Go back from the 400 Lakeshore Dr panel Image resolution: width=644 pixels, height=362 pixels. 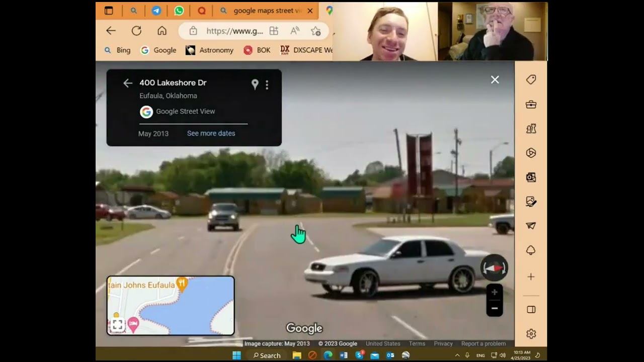click(x=128, y=83)
